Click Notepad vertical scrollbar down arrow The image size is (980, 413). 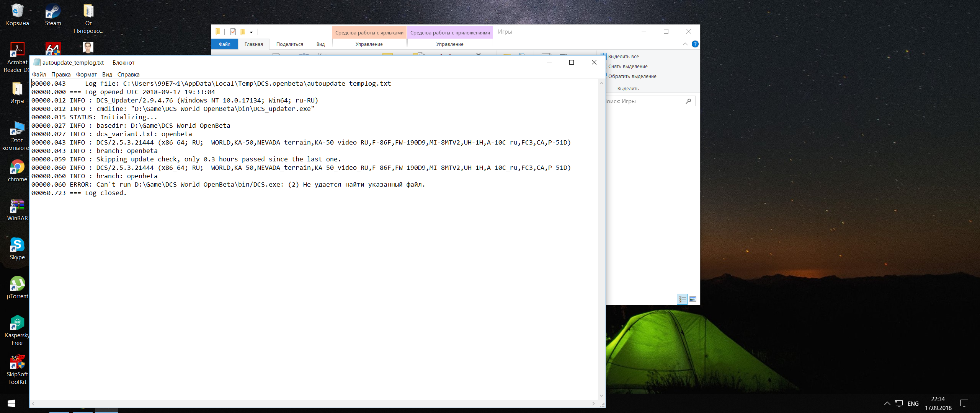pos(601,396)
